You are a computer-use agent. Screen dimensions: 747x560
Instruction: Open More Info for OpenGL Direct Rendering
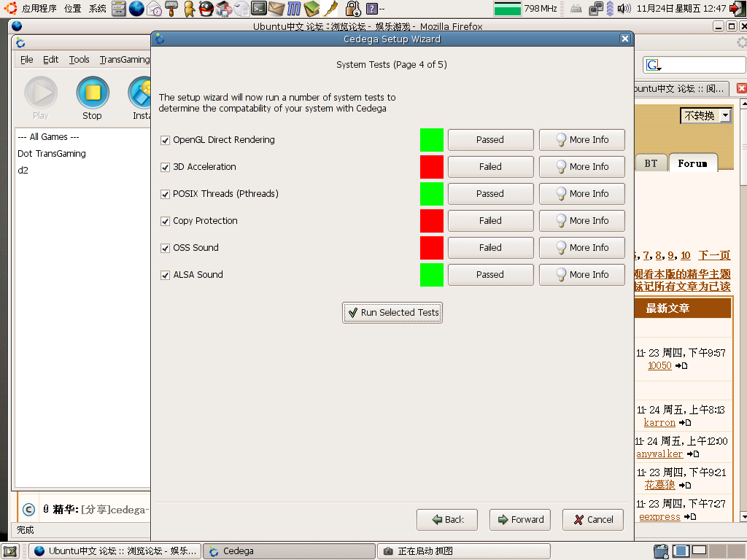click(x=582, y=140)
